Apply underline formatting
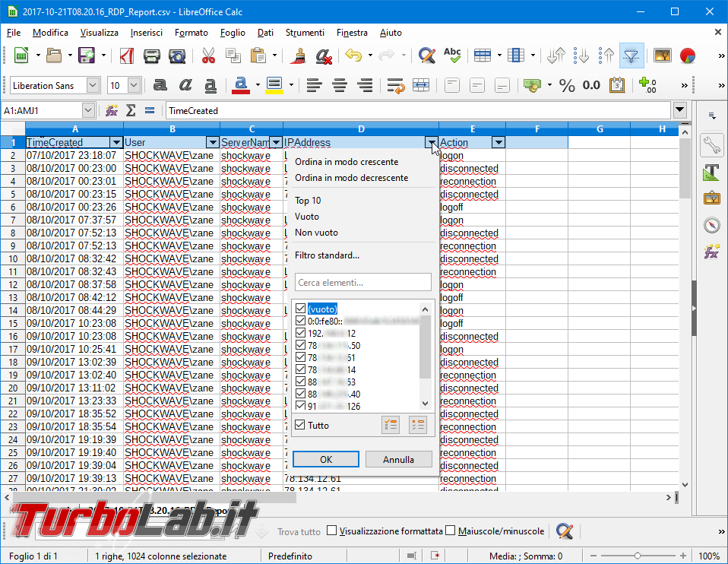 click(210, 85)
